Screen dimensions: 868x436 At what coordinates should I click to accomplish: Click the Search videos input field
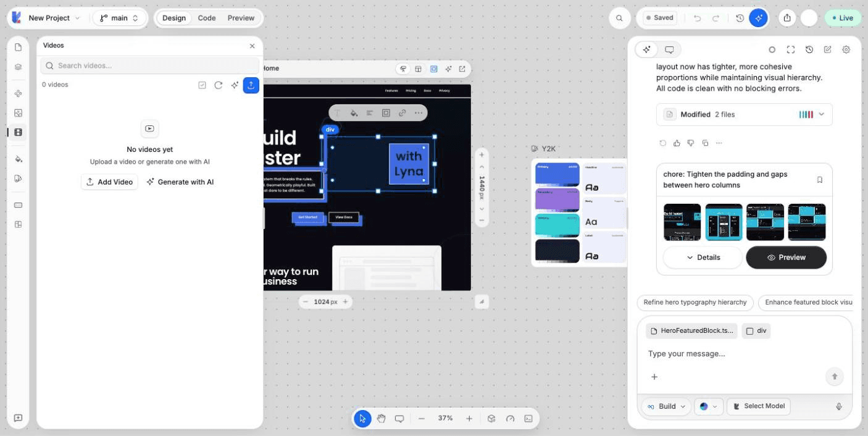[149, 65]
